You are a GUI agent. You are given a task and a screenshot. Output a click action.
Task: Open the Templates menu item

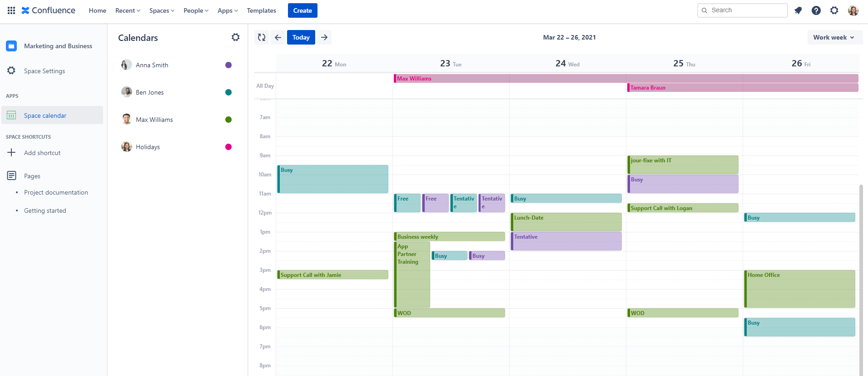pyautogui.click(x=261, y=10)
